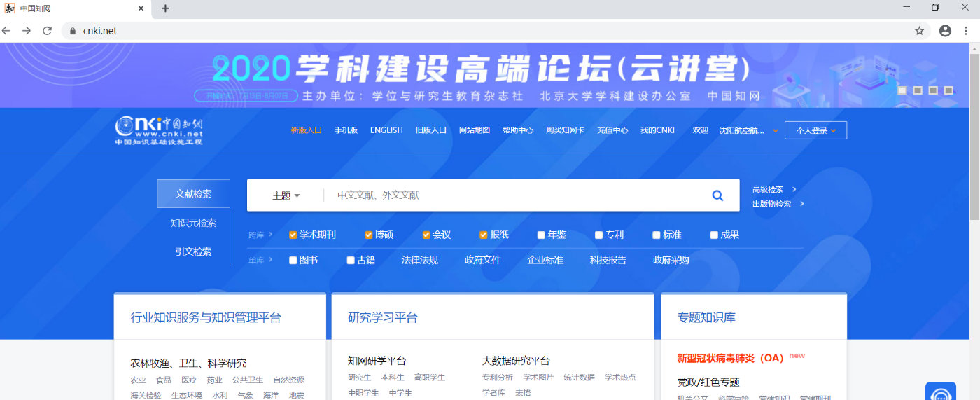Open the 主题 search field dropdown
The image size is (980, 400).
tap(286, 195)
